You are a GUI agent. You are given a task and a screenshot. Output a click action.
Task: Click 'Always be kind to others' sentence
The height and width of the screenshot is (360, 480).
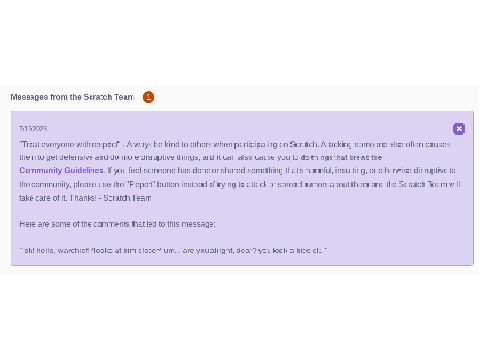coord(169,144)
